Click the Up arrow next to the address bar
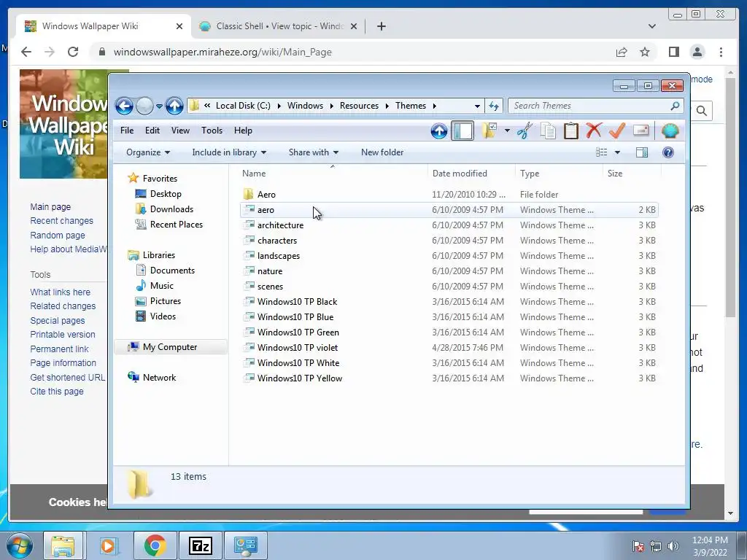The height and width of the screenshot is (560, 747). (x=174, y=106)
